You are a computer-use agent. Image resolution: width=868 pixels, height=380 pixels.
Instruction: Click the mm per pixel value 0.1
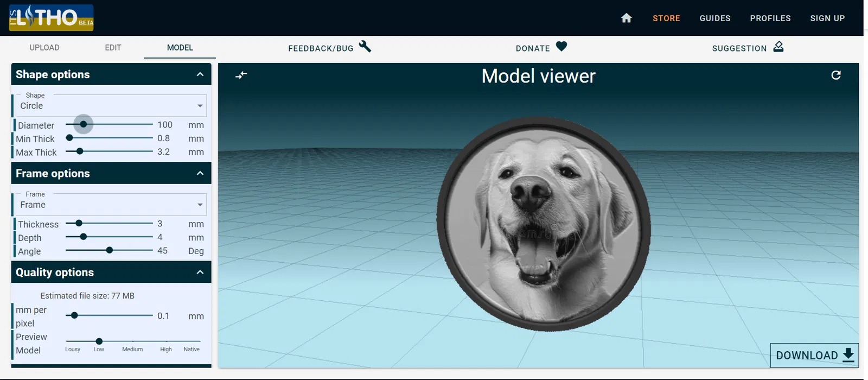(163, 316)
